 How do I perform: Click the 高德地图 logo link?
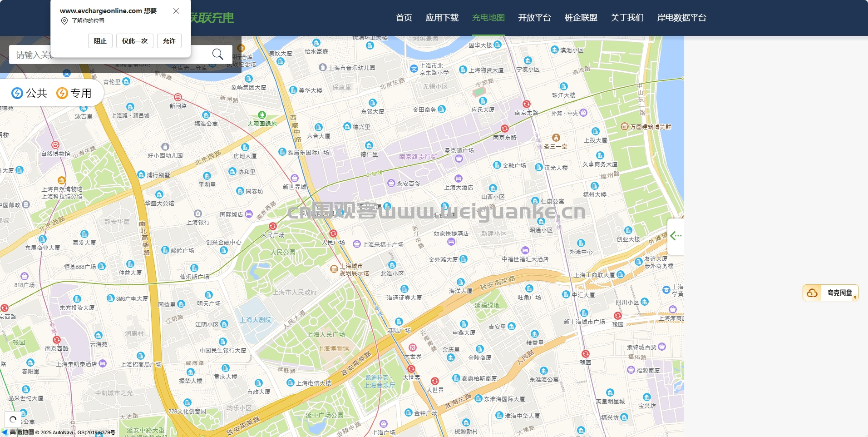pos(18,432)
